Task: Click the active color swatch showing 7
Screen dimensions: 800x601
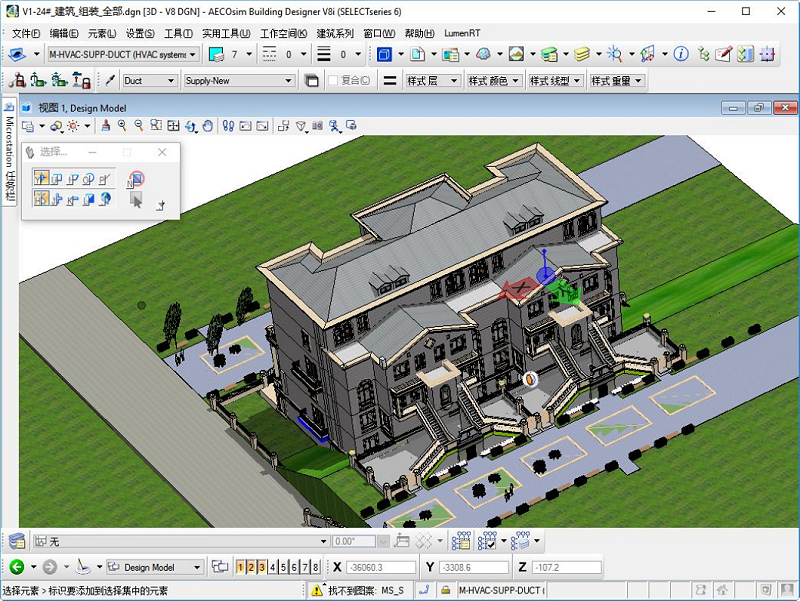Action: pyautogui.click(x=216, y=54)
